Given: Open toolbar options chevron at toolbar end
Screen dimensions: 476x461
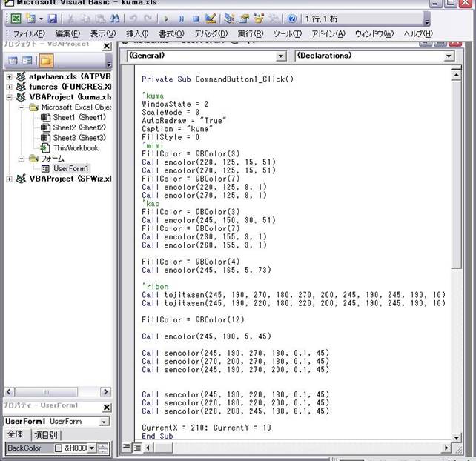Looking at the screenshot, I should pos(427,20).
